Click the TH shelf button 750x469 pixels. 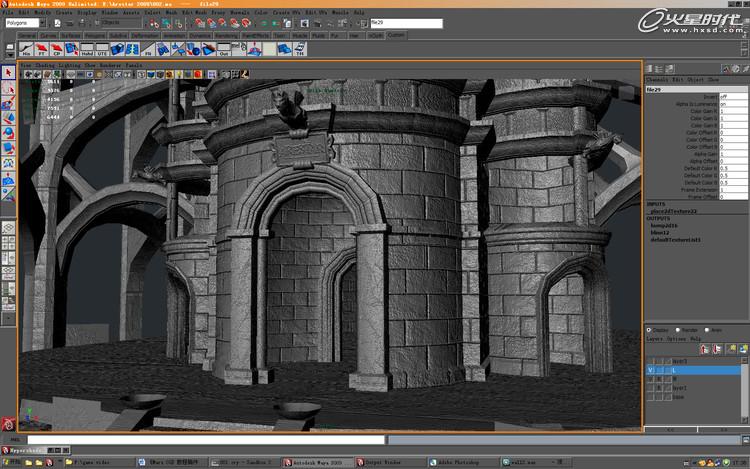pyautogui.click(x=299, y=50)
